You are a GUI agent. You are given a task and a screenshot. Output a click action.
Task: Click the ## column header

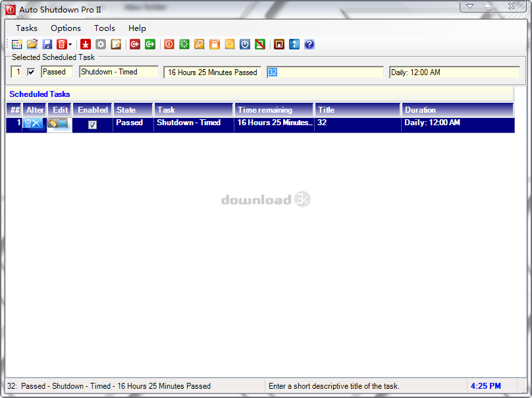14,110
